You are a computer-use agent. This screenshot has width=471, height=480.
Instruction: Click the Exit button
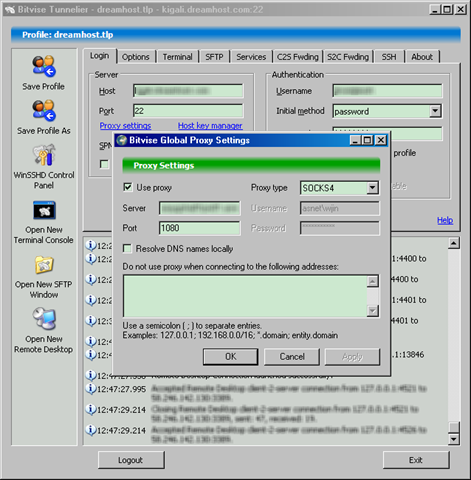click(416, 460)
